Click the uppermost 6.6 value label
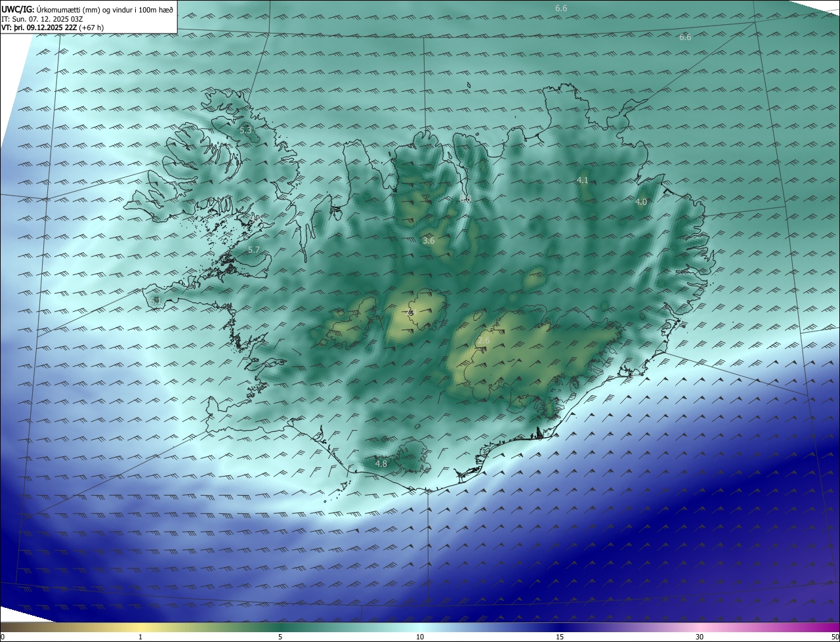840x642 pixels. pyautogui.click(x=561, y=9)
